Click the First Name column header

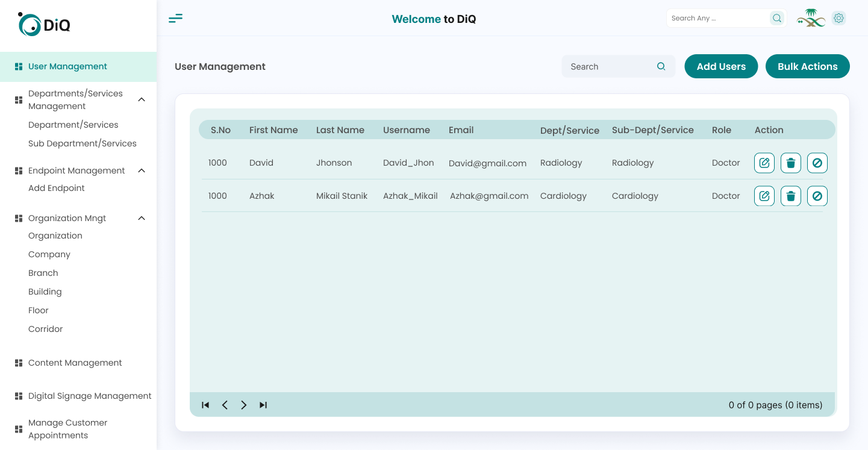point(273,130)
